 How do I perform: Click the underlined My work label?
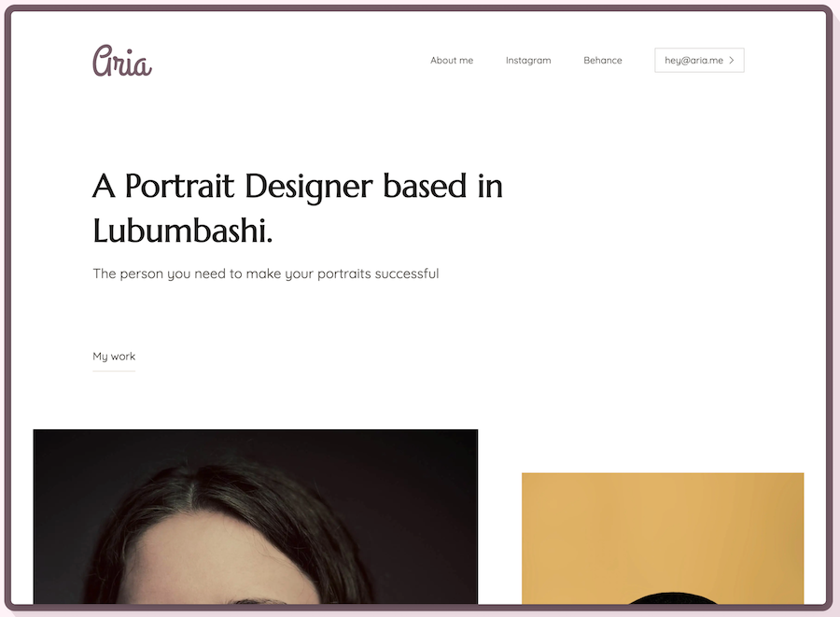click(x=113, y=357)
